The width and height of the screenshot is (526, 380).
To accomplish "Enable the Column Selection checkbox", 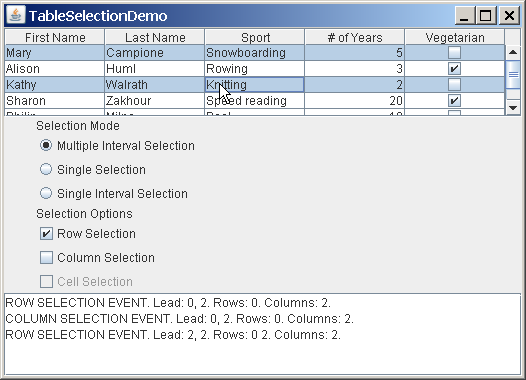I will click(46, 258).
